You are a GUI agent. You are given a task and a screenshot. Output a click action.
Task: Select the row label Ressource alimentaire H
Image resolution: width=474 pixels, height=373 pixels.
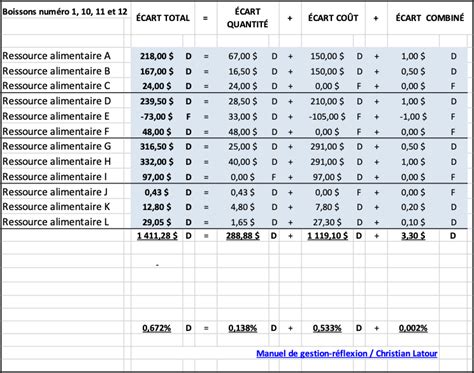[x=57, y=162]
